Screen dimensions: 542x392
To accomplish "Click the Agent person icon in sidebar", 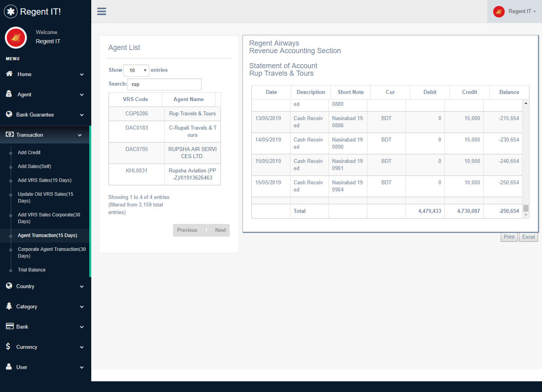I will pyautogui.click(x=9, y=94).
